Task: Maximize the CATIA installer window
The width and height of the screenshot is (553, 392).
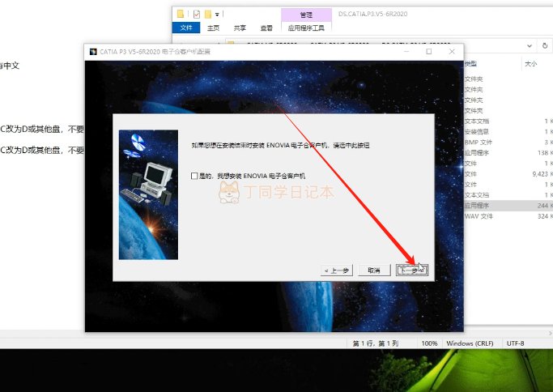Action: pos(429,52)
